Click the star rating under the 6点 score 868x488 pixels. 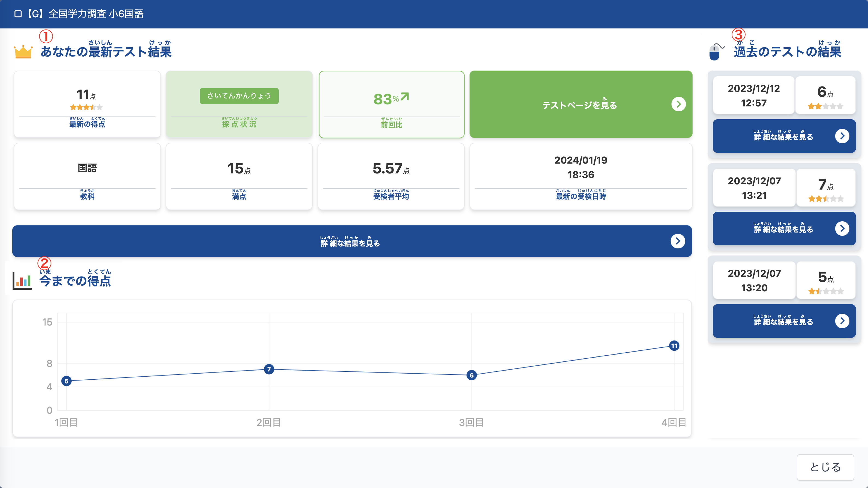(825, 107)
